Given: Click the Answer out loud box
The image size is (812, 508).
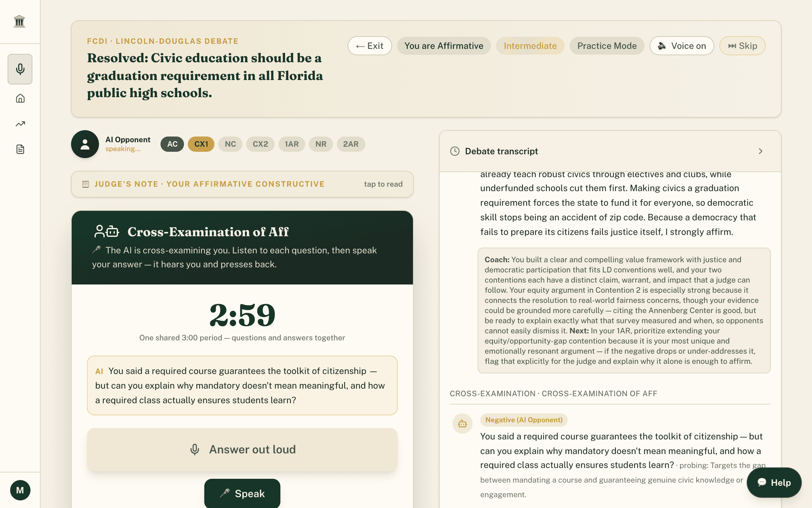Looking at the screenshot, I should (242, 450).
